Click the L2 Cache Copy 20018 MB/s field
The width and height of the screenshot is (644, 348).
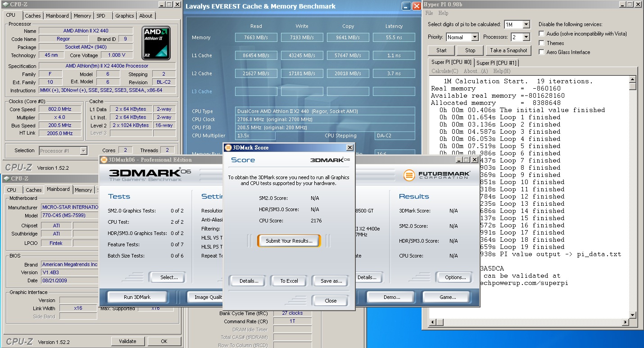click(348, 73)
